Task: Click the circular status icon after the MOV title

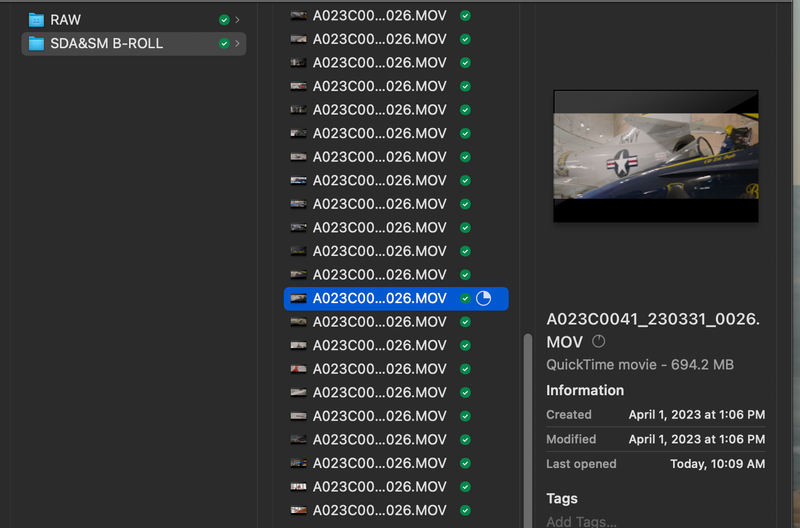Action: pyautogui.click(x=600, y=342)
